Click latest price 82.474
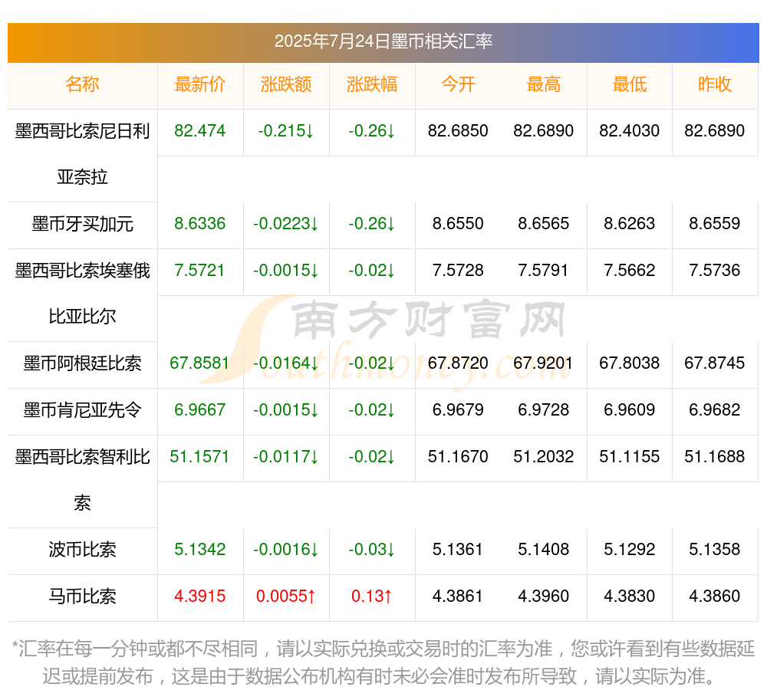Screen dimensions: 767x700 (x=199, y=131)
